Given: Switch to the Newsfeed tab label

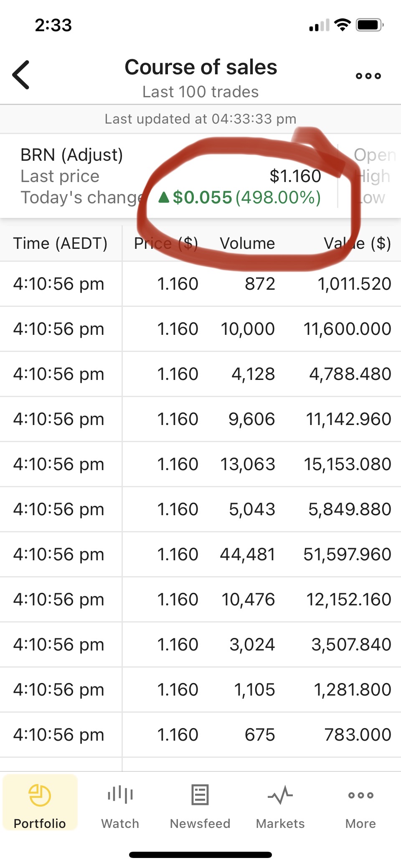Looking at the screenshot, I should pos(200,824).
